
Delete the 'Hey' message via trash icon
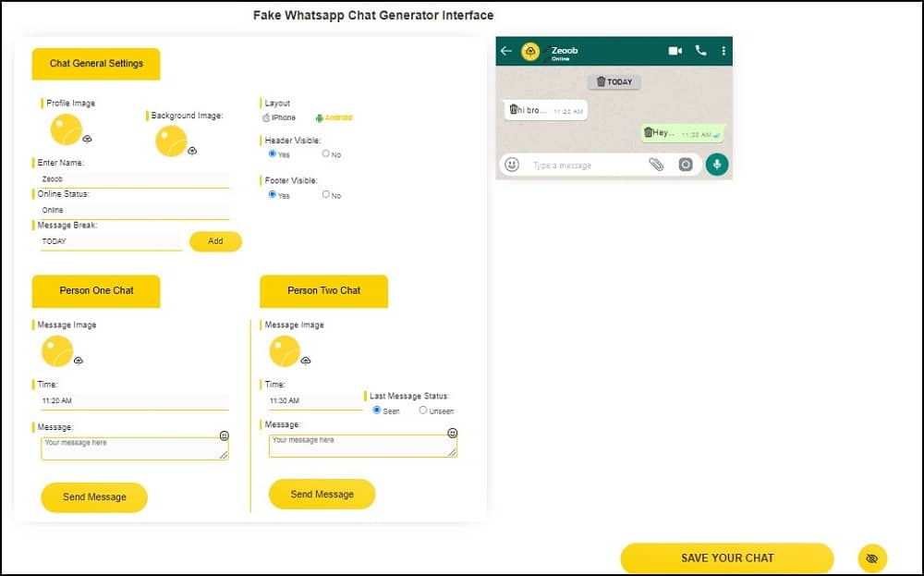tap(649, 132)
